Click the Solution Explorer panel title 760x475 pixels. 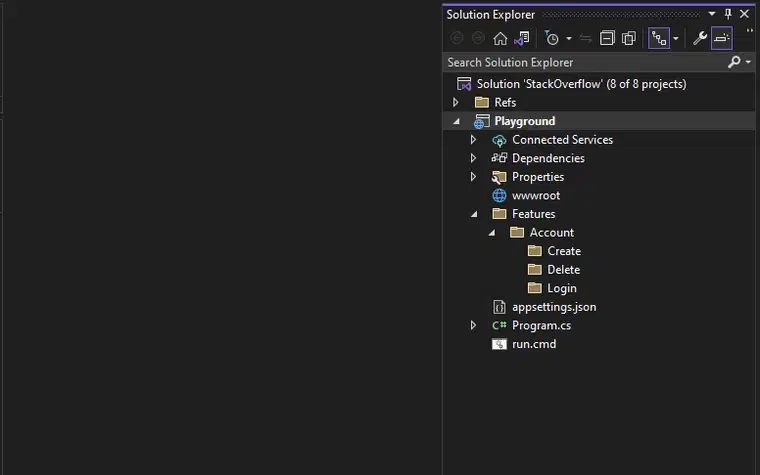[491, 15]
